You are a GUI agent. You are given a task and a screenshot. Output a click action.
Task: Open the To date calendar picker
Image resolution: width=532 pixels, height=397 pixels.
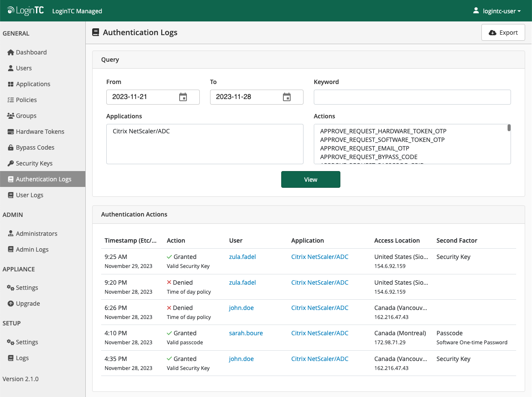(x=286, y=97)
